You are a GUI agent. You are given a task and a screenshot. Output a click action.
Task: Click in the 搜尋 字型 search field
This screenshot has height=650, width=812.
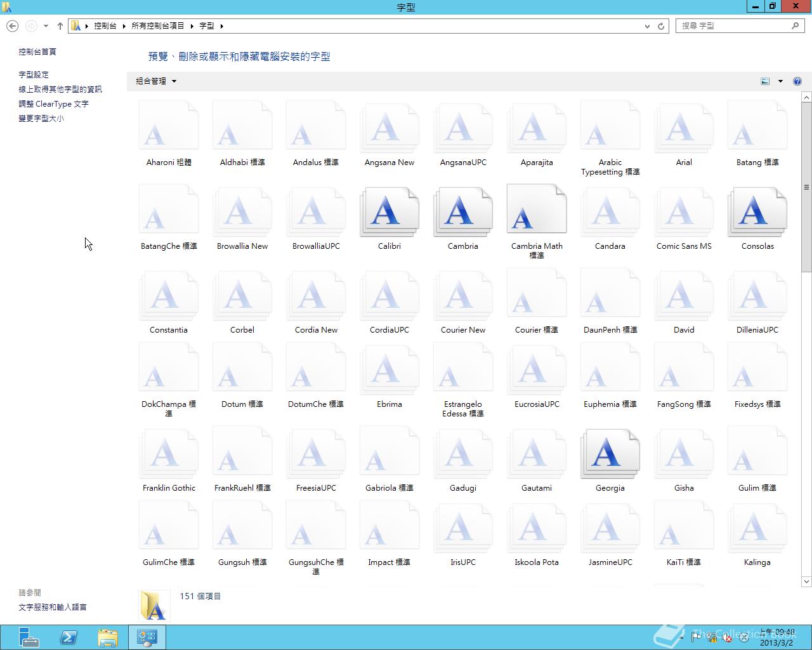[740, 26]
